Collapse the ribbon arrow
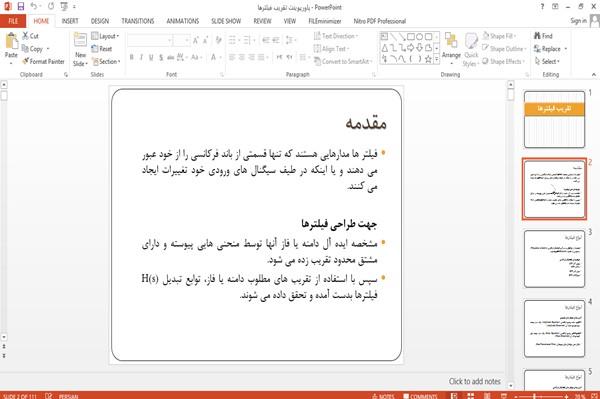This screenshot has height=399, width=600. tap(594, 75)
